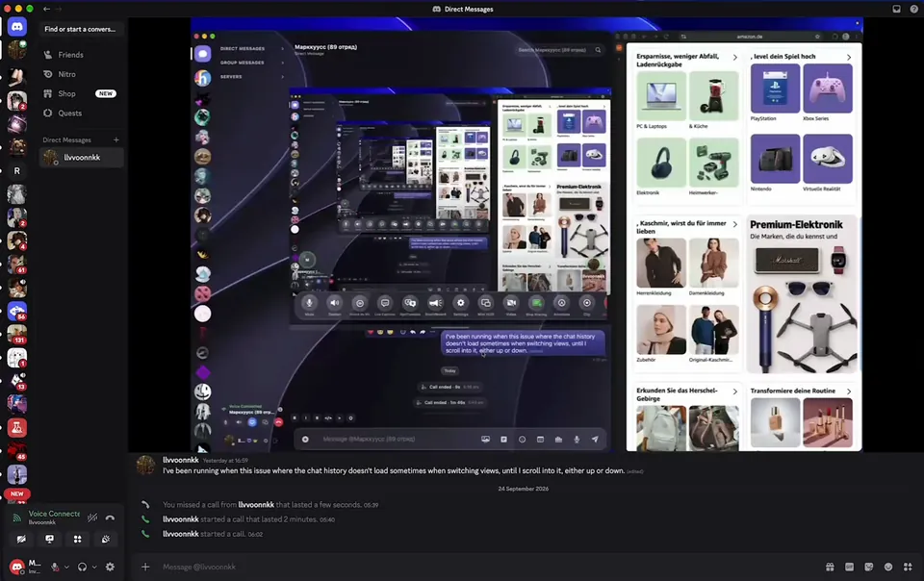The width and height of the screenshot is (924, 581).
Task: Open the llvvoonnkk direct message
Action: pyautogui.click(x=81, y=158)
